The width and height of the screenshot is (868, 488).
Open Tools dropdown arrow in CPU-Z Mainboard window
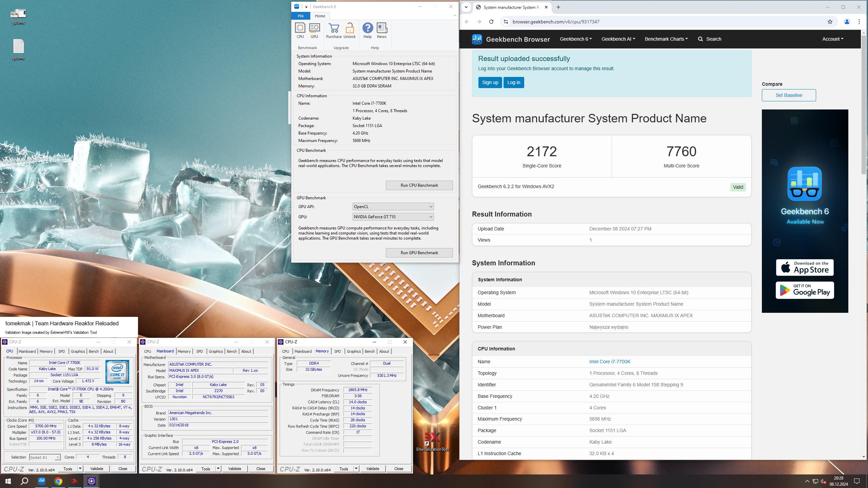218,469
